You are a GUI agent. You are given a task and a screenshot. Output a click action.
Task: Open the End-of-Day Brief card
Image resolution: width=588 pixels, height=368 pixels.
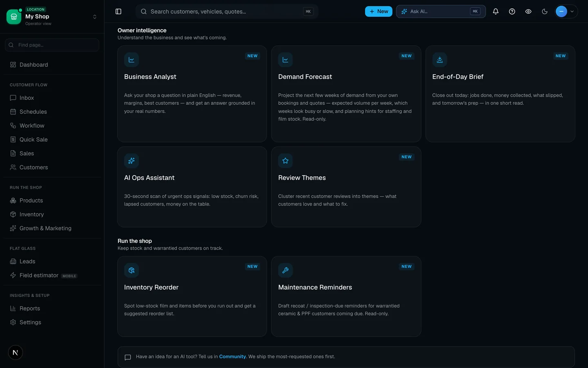[500, 94]
